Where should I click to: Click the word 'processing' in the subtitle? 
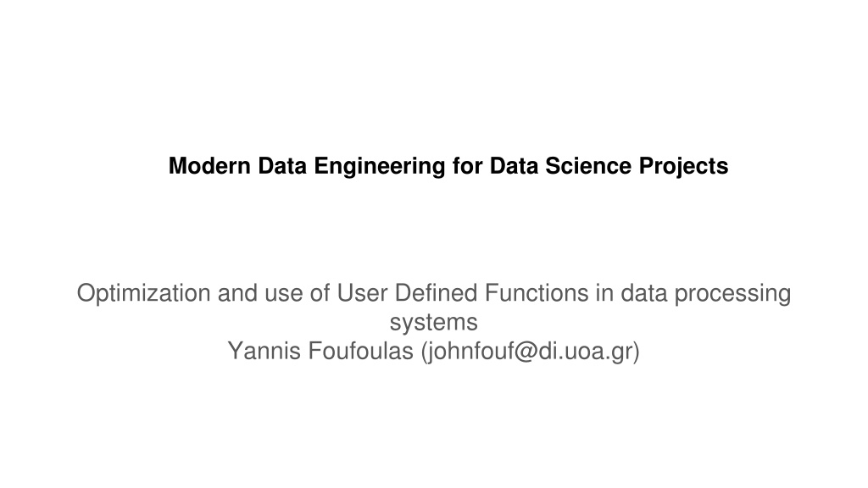coord(732,293)
